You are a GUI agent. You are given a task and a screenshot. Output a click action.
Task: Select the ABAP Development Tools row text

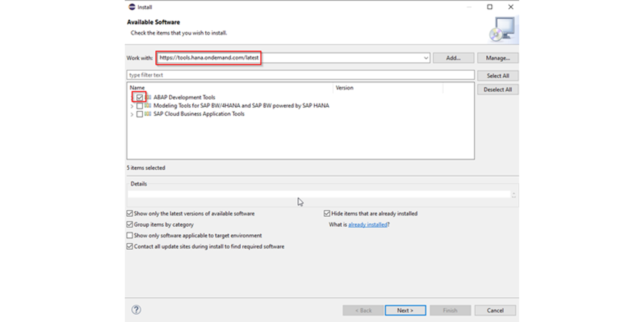click(x=184, y=97)
